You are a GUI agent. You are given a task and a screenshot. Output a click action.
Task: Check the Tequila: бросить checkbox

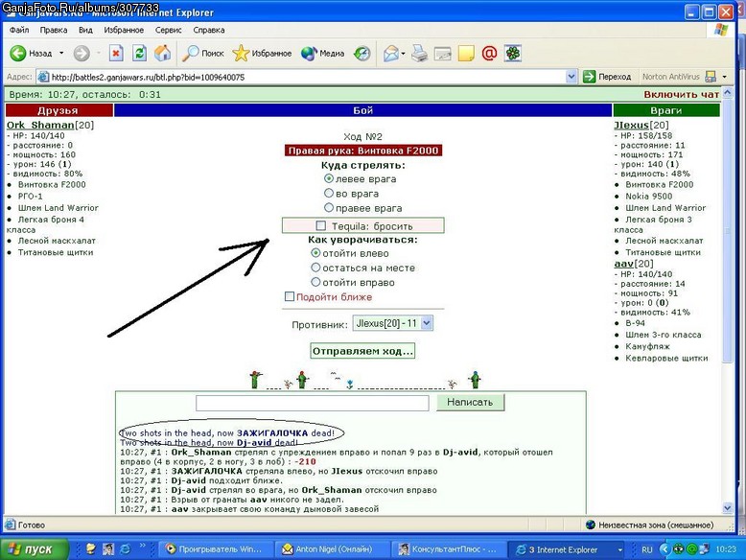[321, 225]
